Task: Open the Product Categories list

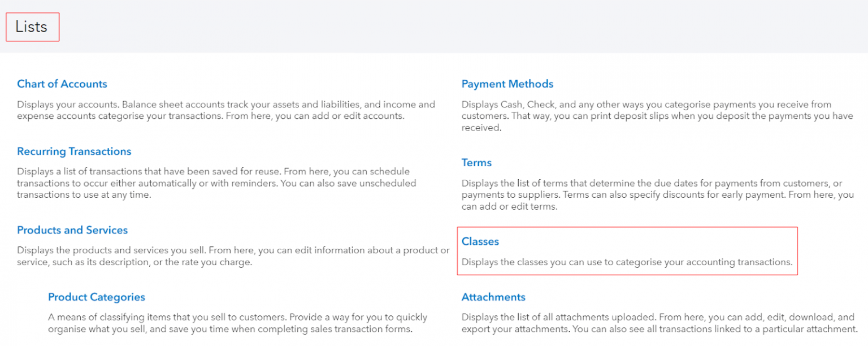Action: 97,297
